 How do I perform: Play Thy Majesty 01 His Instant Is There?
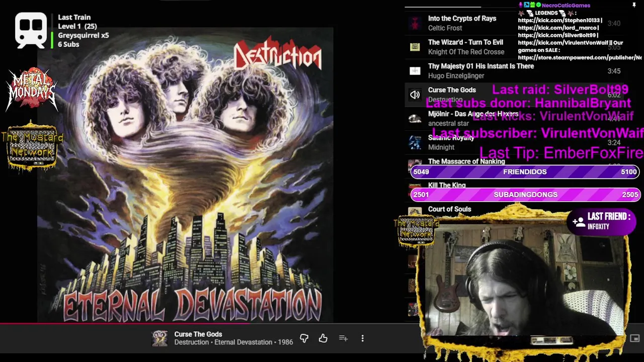pyautogui.click(x=481, y=66)
